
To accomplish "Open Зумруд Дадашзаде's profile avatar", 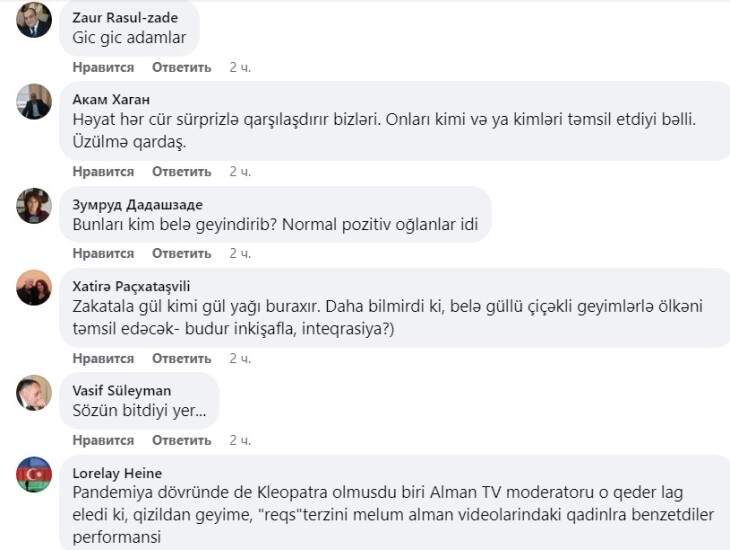I will [x=34, y=206].
